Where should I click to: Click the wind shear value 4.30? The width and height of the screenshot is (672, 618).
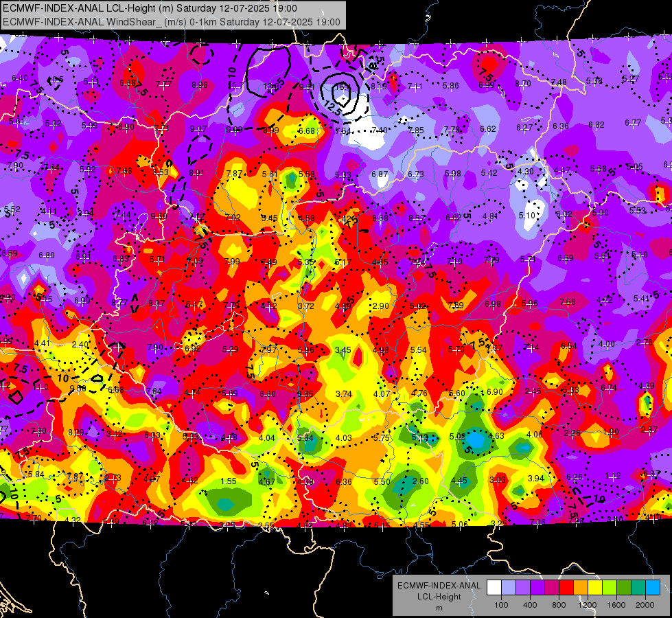525,171
